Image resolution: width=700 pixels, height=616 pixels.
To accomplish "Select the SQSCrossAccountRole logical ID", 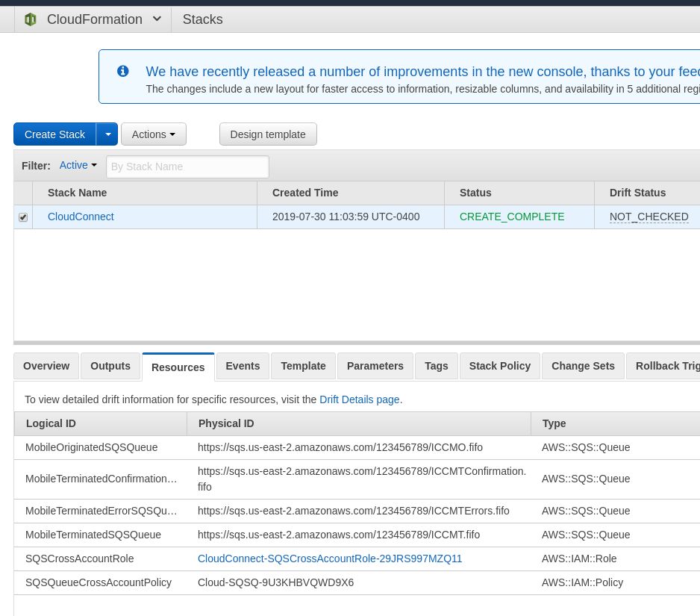I will click(x=79, y=559).
